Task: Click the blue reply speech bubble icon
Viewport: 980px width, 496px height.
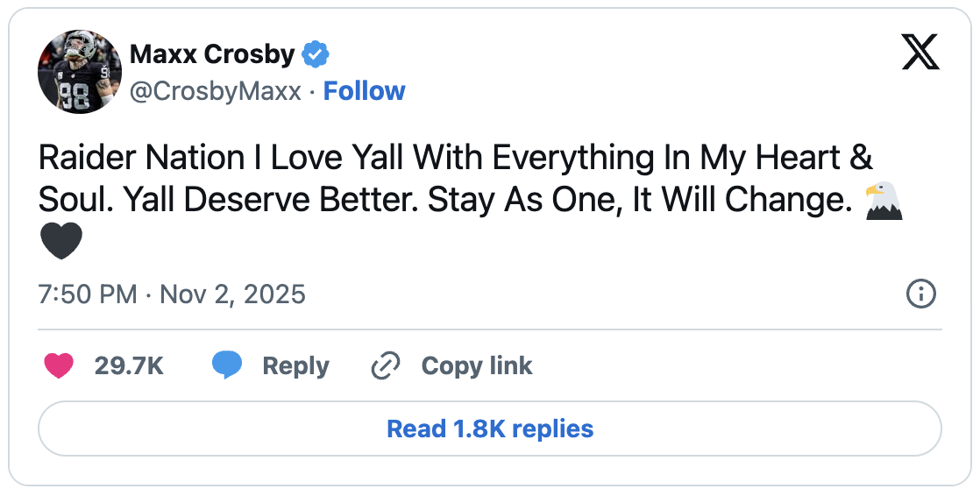Action: (227, 365)
